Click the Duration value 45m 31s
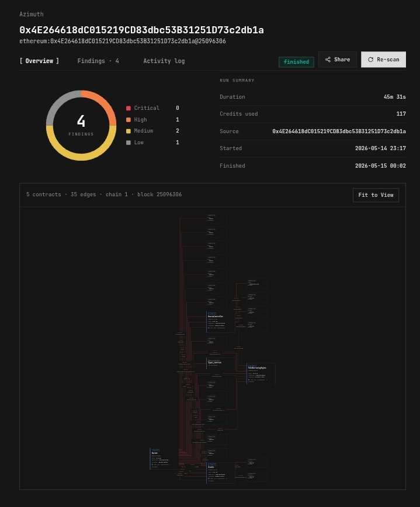This screenshot has height=507, width=420. (394, 97)
